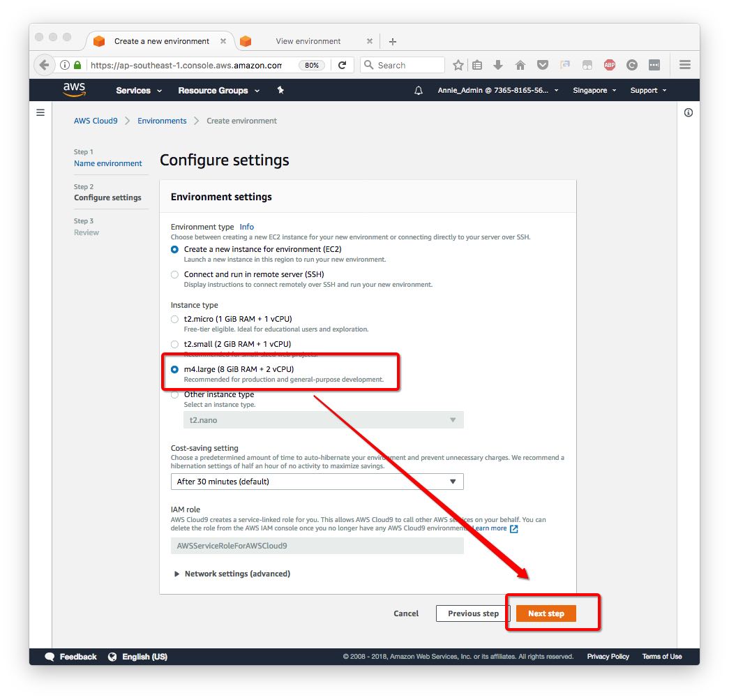Click the info circle icon at right edge
The image size is (729, 700).
pos(688,112)
